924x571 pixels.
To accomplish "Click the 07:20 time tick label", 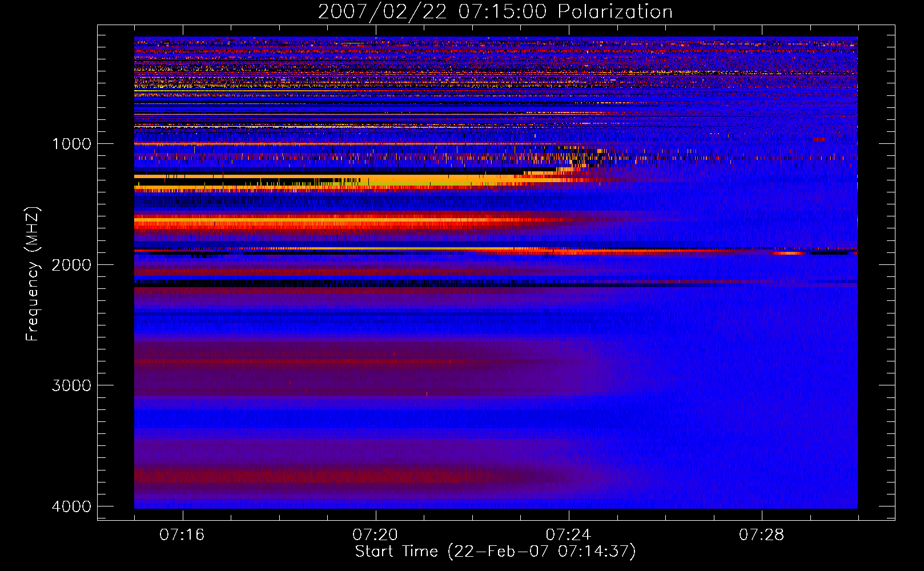I will click(375, 534).
